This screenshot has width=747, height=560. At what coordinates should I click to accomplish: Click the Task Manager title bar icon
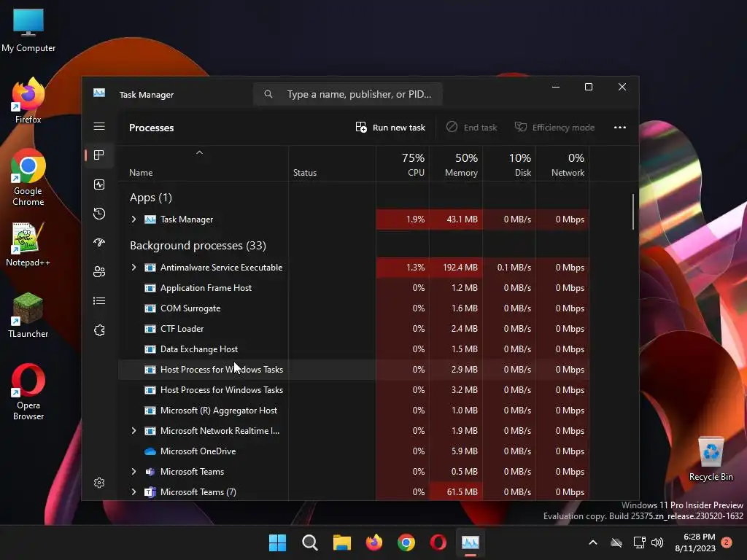99,93
